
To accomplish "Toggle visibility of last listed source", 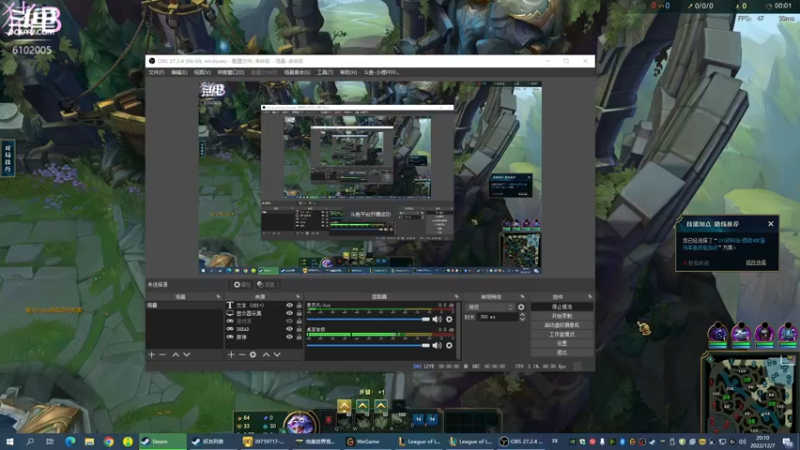I will [289, 337].
